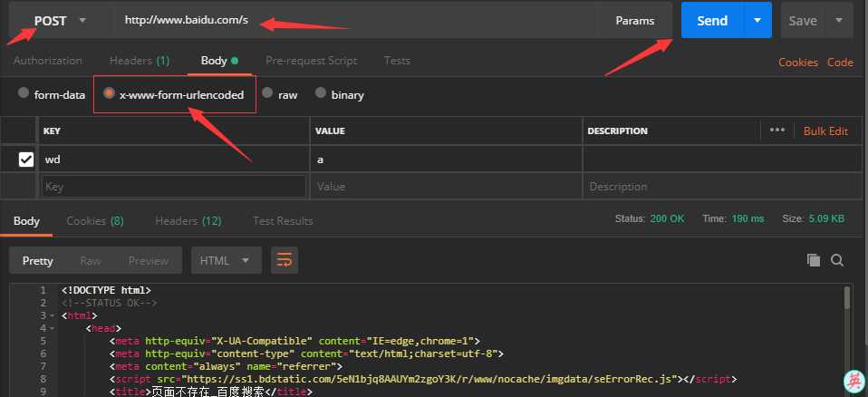Collapse the head tag on line 4
Screen dimensions: 868x397
(52, 329)
